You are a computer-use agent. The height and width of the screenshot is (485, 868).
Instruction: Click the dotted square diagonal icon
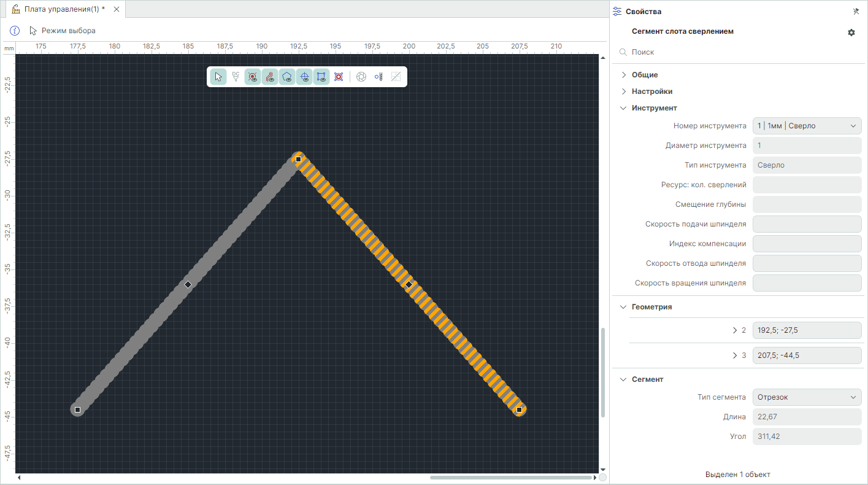coord(396,77)
